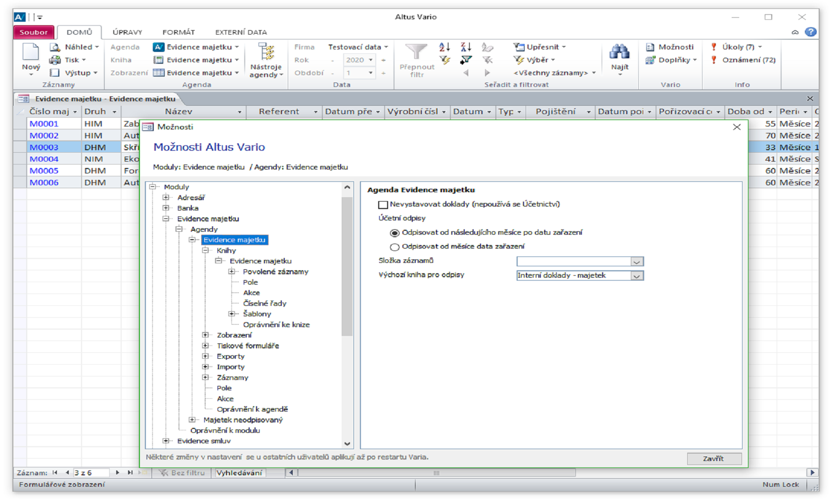Screen dimensions: 835x504
Task: Open the Upřesnit dropdown
Action: [539, 47]
